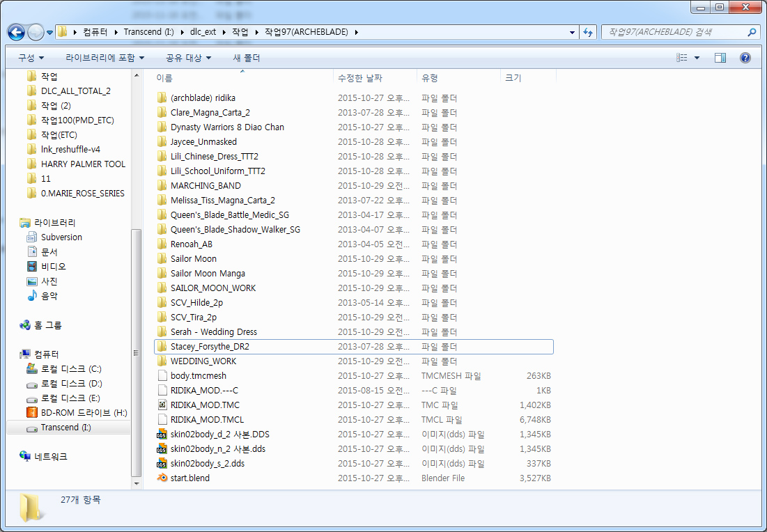Open the 라이브러리에 포함 menu
The image size is (767, 532).
click(104, 58)
